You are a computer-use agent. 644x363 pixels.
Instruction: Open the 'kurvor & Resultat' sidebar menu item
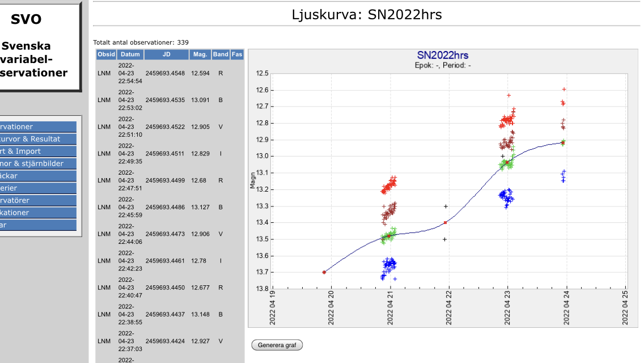click(x=37, y=139)
